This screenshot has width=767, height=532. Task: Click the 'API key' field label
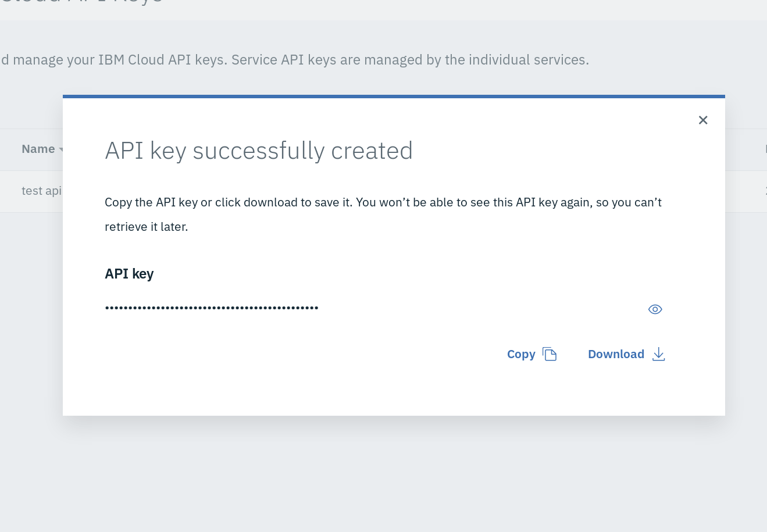point(129,274)
